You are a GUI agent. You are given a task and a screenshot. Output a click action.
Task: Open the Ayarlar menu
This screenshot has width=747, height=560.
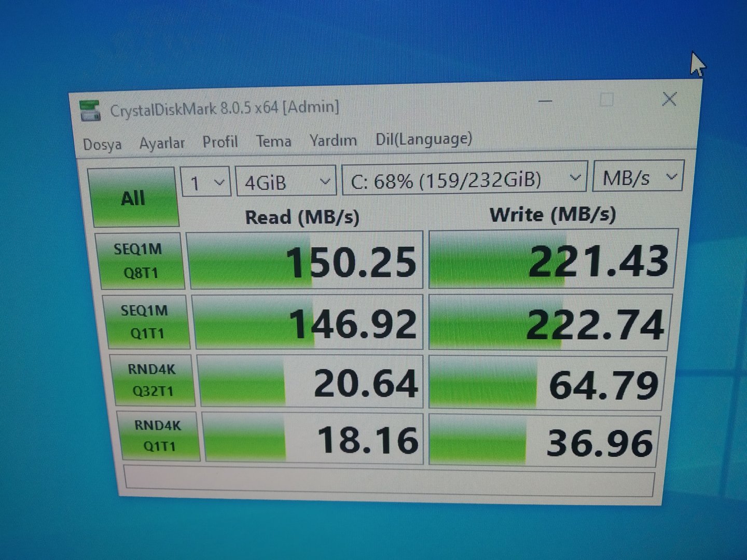162,143
